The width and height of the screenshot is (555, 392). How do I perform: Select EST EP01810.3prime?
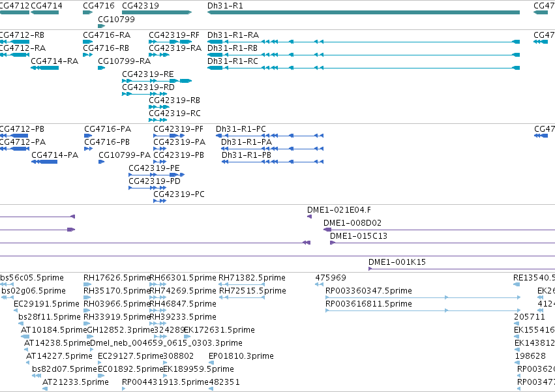click(211, 363)
